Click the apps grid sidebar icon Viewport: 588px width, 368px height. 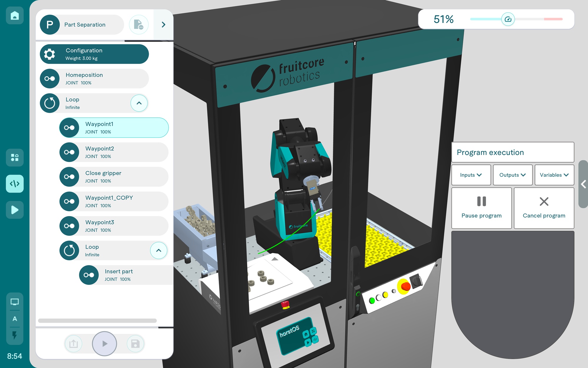coord(15,158)
